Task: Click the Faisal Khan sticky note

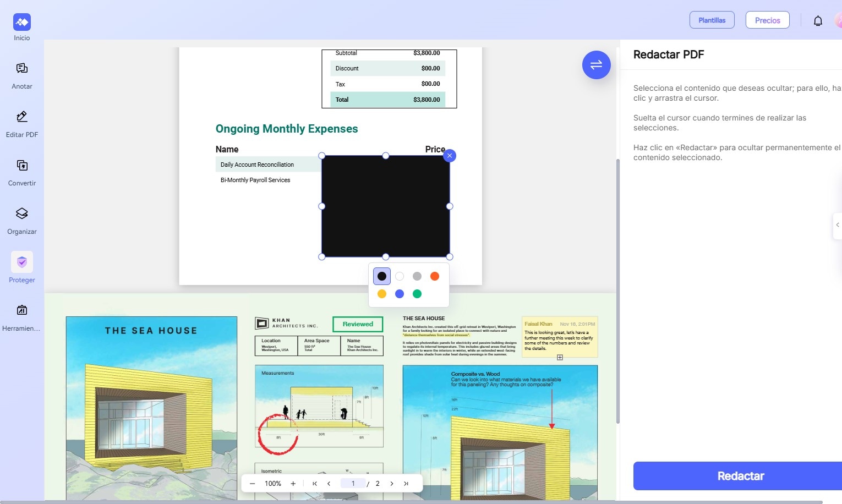Action: (560, 336)
